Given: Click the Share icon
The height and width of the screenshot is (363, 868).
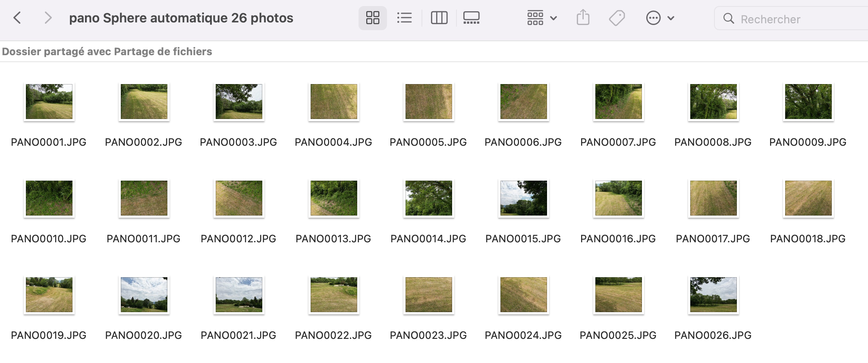Looking at the screenshot, I should [x=583, y=18].
